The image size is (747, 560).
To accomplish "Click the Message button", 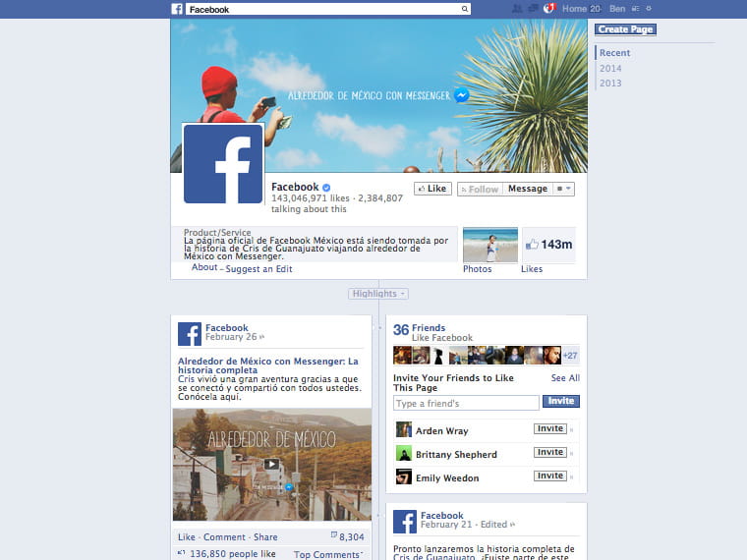I will tap(528, 189).
